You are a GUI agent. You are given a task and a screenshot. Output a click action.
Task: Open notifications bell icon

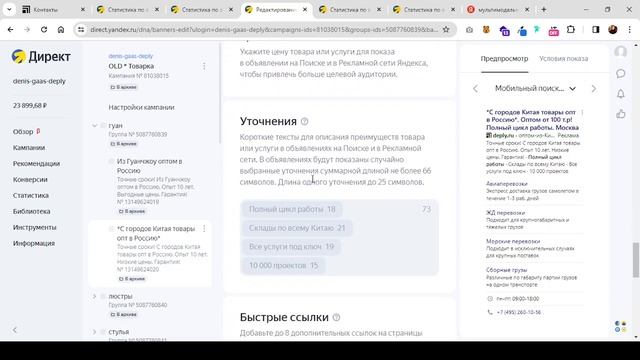pyautogui.click(x=620, y=94)
